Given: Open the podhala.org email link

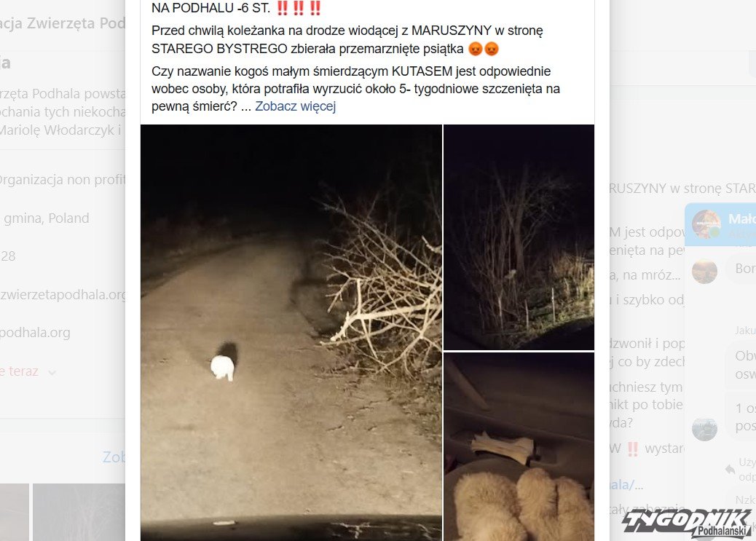Looking at the screenshot, I should 35,333.
